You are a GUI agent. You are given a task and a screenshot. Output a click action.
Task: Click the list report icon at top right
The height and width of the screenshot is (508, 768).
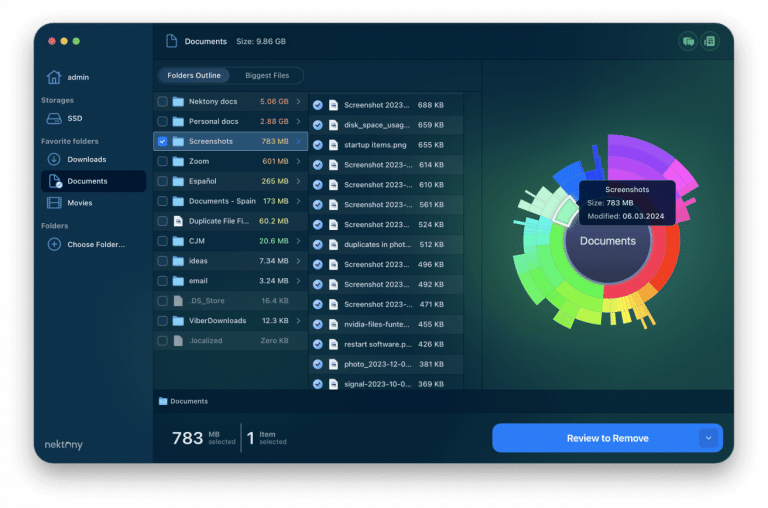tap(709, 41)
